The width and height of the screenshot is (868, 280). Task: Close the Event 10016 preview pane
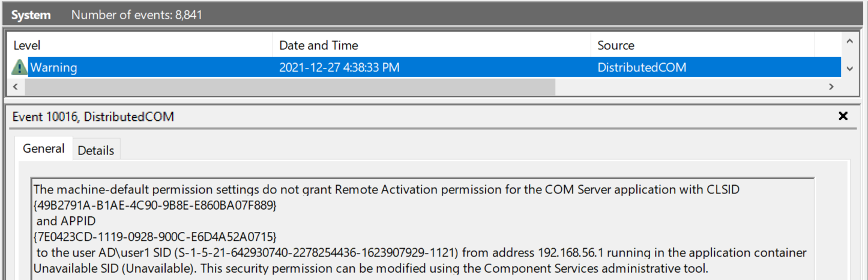pos(843,116)
